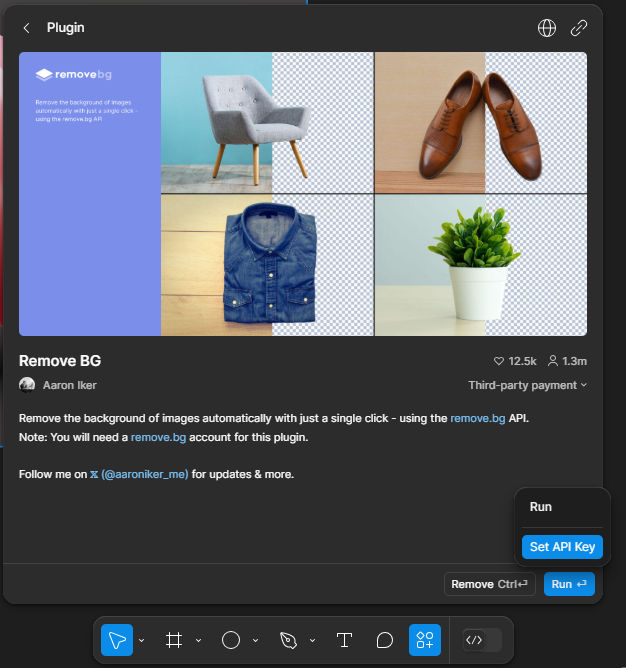Click the blue Run button
The width and height of the screenshot is (626, 668).
(x=569, y=584)
